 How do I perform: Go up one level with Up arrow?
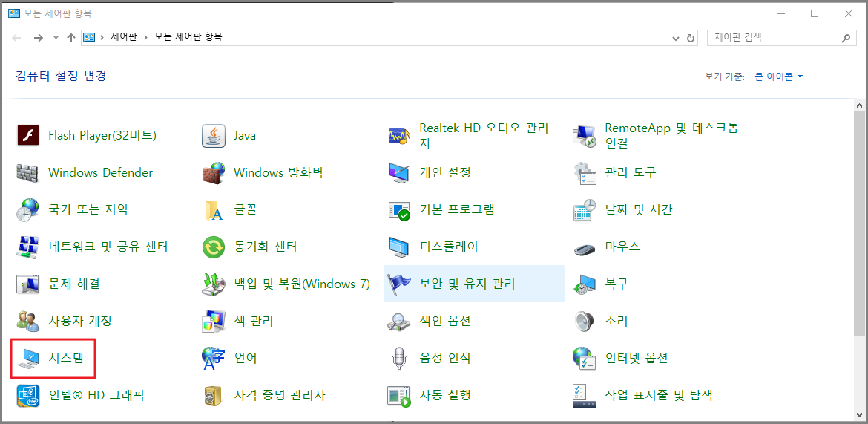[70, 39]
